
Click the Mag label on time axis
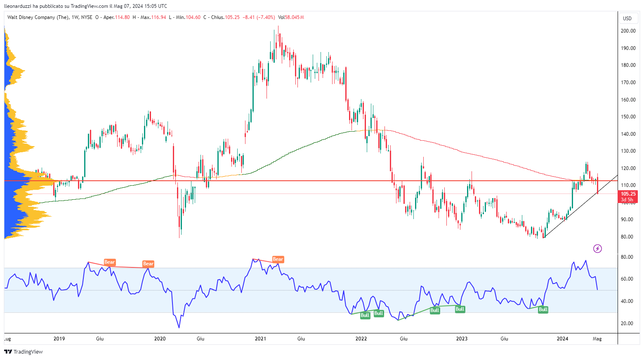click(597, 339)
